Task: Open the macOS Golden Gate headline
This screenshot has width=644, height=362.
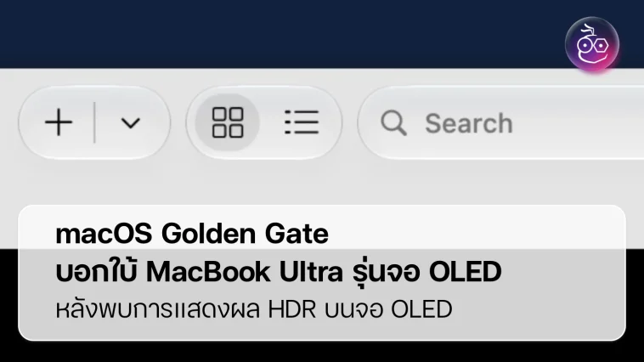Action: (x=192, y=234)
